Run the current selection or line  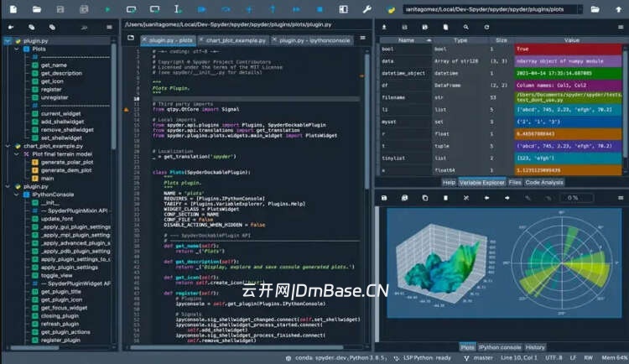point(178,9)
